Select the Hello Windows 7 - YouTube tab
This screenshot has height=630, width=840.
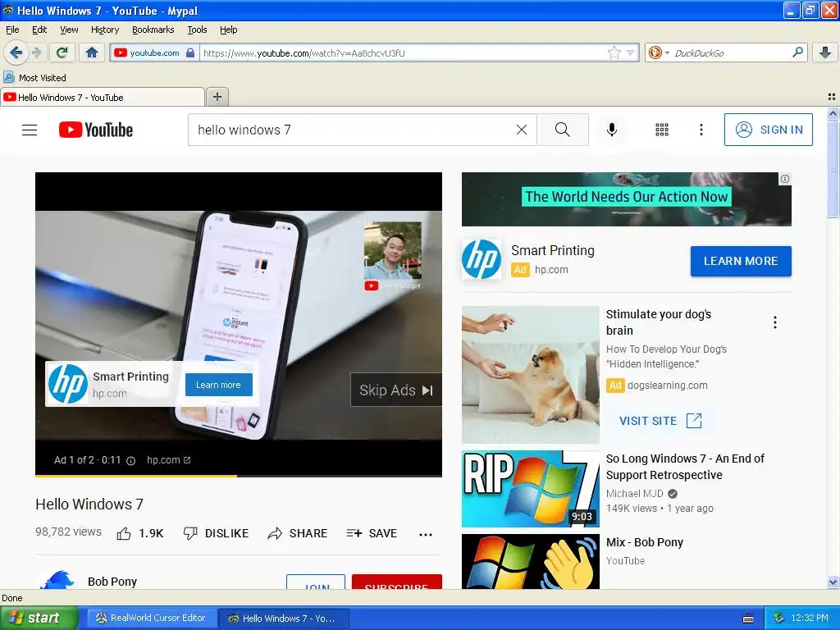point(103,97)
